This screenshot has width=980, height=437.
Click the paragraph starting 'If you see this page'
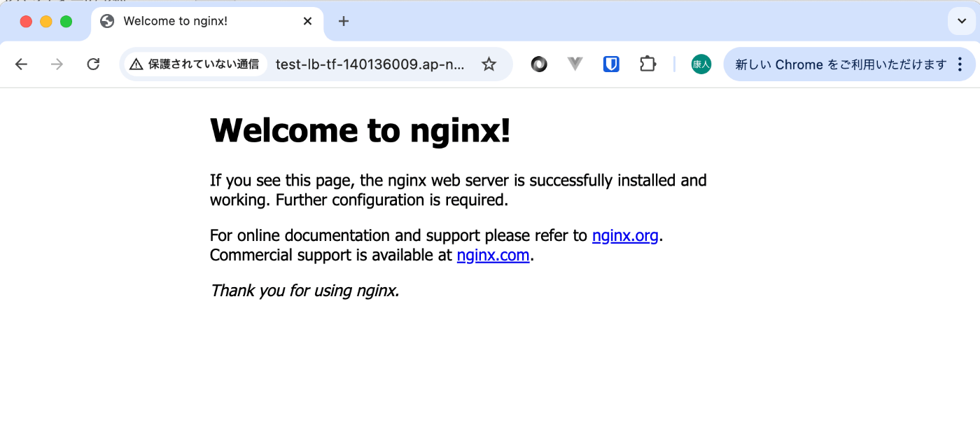(458, 190)
